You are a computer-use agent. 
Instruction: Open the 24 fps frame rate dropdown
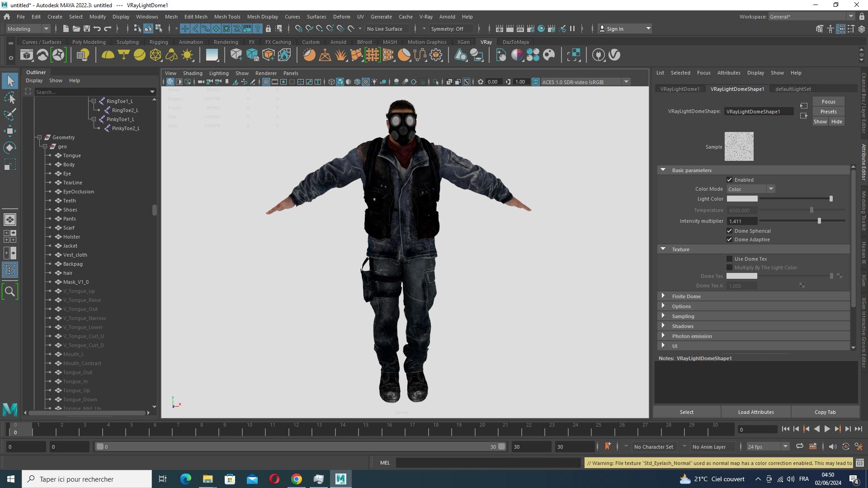pyautogui.click(x=768, y=446)
